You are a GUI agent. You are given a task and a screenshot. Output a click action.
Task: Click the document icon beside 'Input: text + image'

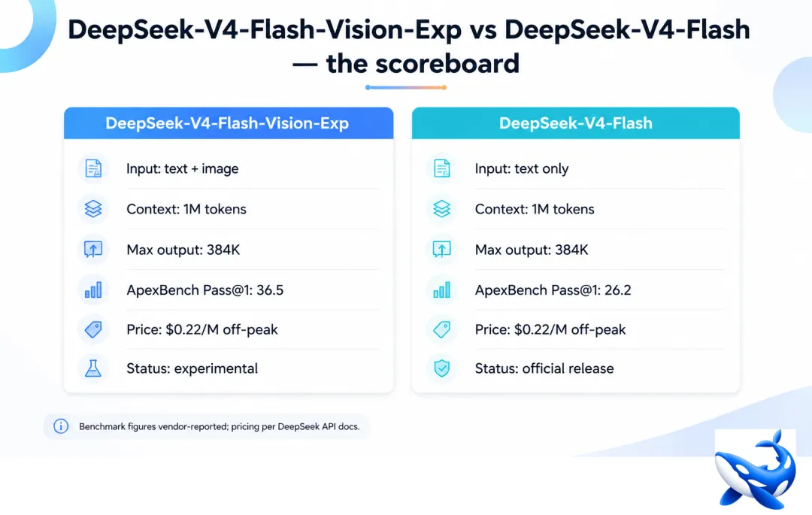93,168
